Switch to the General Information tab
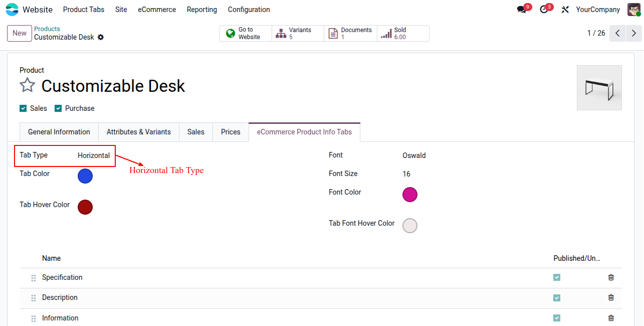The height and width of the screenshot is (326, 644). click(x=59, y=132)
